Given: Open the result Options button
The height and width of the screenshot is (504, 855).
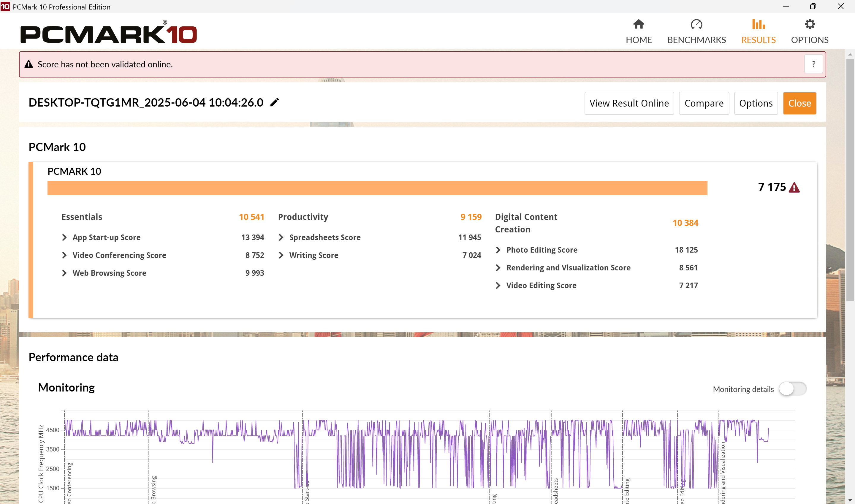Looking at the screenshot, I should [756, 103].
